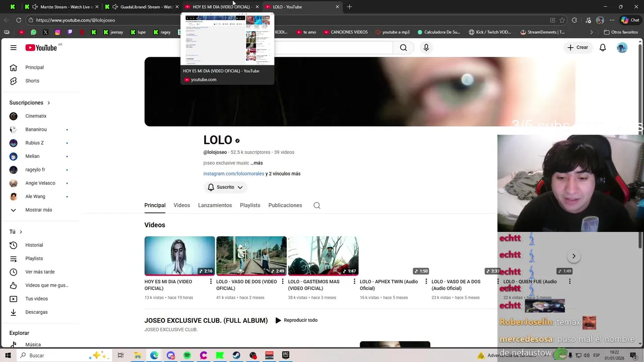Open the notifications bell in the header
Viewport: 644px width, 362px height.
click(603, 47)
